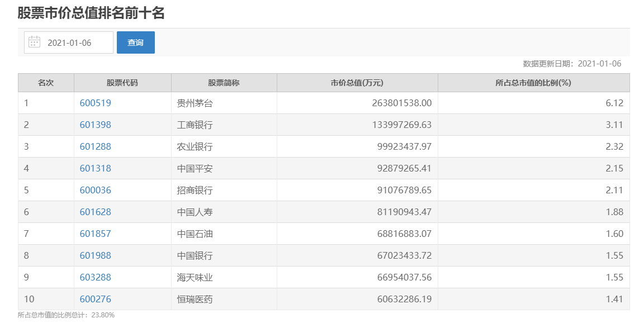Click stock code 601288 link
This screenshot has height=328, width=644.
point(96,146)
